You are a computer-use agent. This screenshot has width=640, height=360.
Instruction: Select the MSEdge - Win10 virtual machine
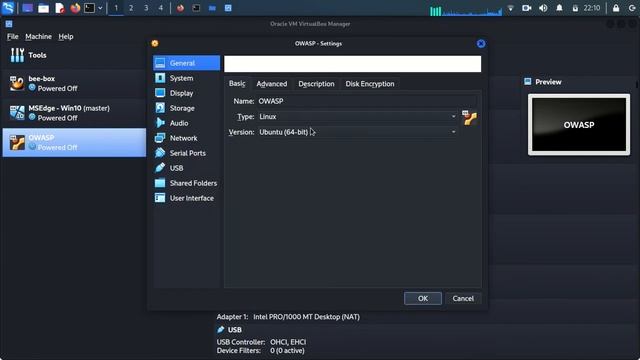pyautogui.click(x=74, y=113)
